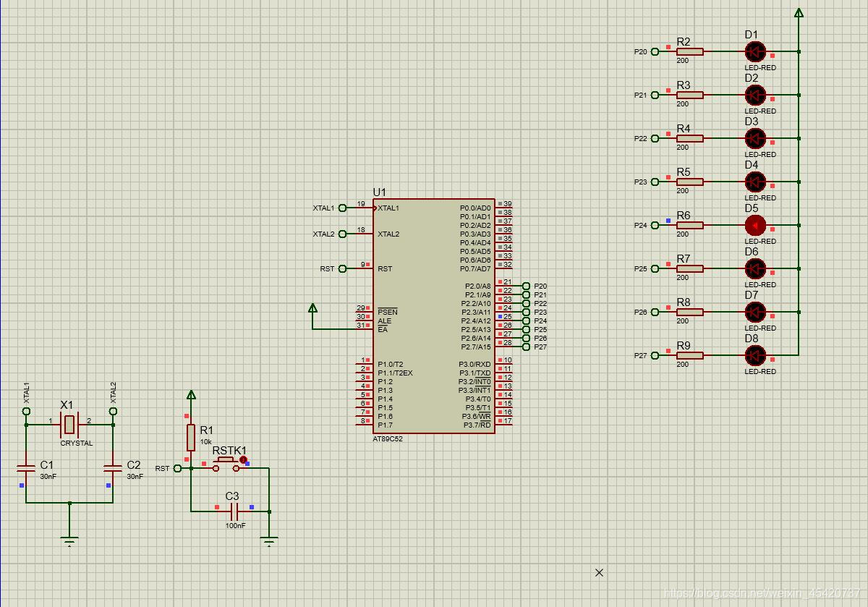Click the AT89C52 part label
The width and height of the screenshot is (868, 607).
tap(388, 439)
